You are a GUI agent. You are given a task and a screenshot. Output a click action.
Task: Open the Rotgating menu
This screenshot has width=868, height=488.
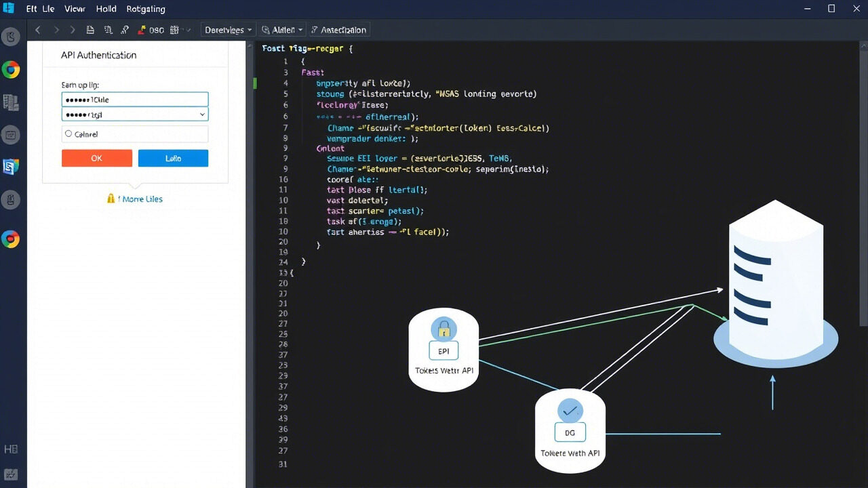tap(146, 9)
